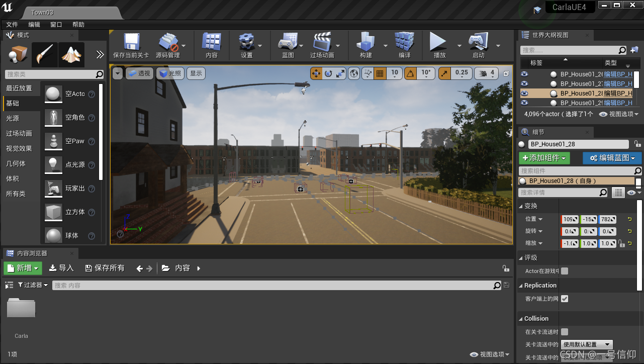Open Blueprints (蓝图) toolbar icon
Screen dimensions: 644x364
pyautogui.click(x=288, y=42)
